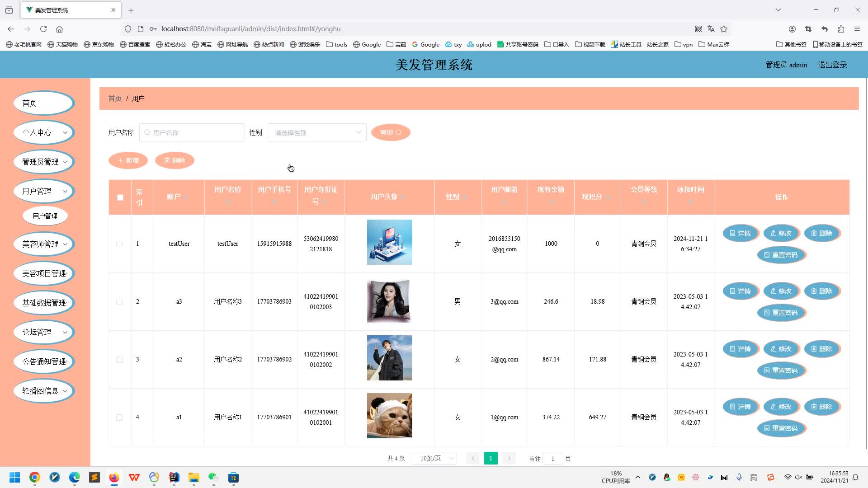List all browser tabs dropdown arrow
This screenshot has height=488, width=868.
point(778,10)
